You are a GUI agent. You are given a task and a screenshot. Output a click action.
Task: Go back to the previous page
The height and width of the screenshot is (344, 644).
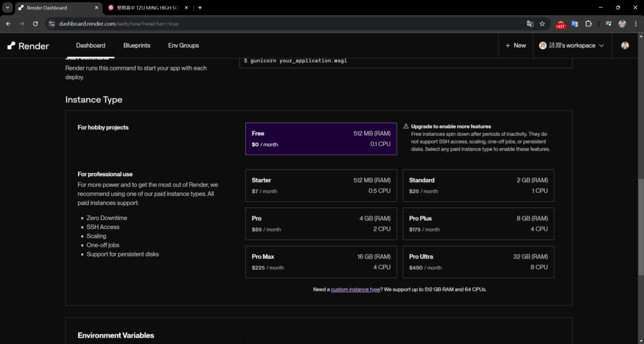coord(8,24)
